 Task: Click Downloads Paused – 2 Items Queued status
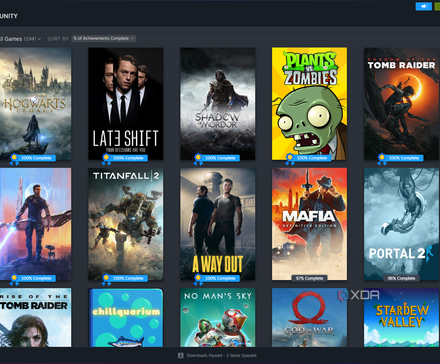point(221,356)
